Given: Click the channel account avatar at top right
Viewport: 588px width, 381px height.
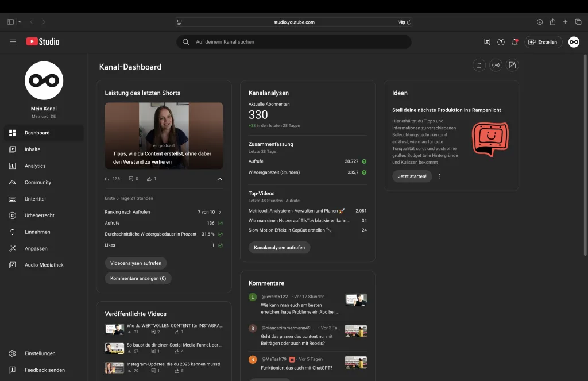Looking at the screenshot, I should [x=573, y=42].
